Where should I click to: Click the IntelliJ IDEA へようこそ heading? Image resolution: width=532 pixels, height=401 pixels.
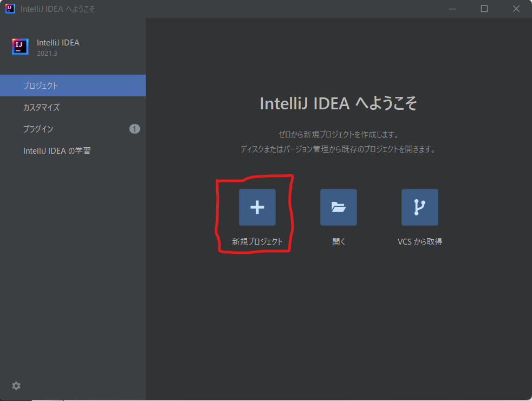[x=338, y=103]
